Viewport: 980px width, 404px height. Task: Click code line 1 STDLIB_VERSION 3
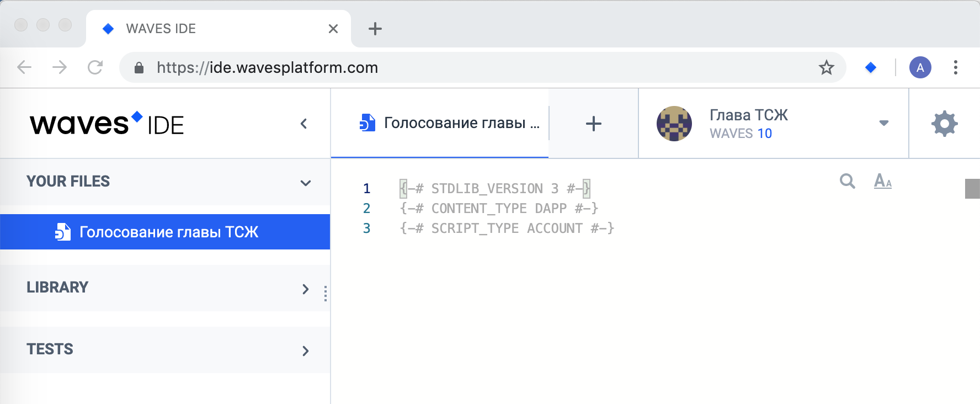pos(495,189)
